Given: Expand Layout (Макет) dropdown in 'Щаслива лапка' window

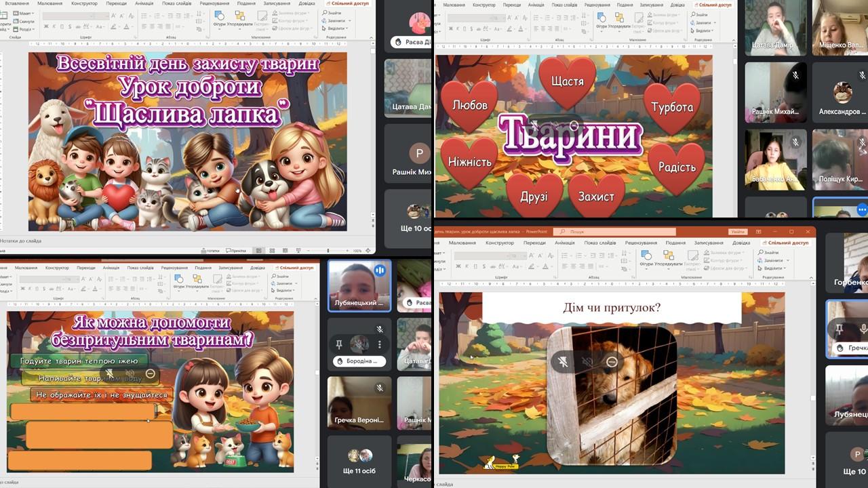Looking at the screenshot, I should [x=24, y=13].
